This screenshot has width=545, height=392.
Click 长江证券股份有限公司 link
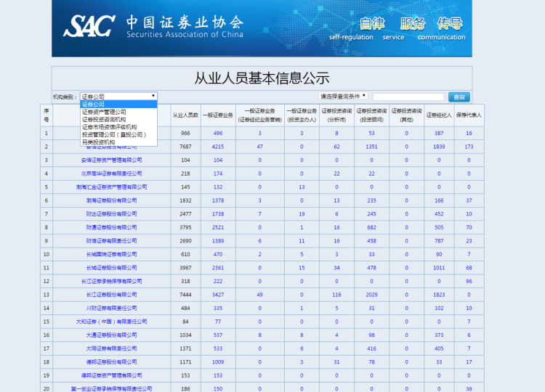pos(111,295)
